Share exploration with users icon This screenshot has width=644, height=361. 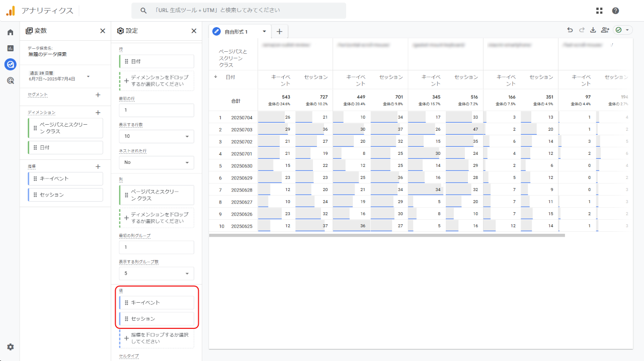[605, 30]
